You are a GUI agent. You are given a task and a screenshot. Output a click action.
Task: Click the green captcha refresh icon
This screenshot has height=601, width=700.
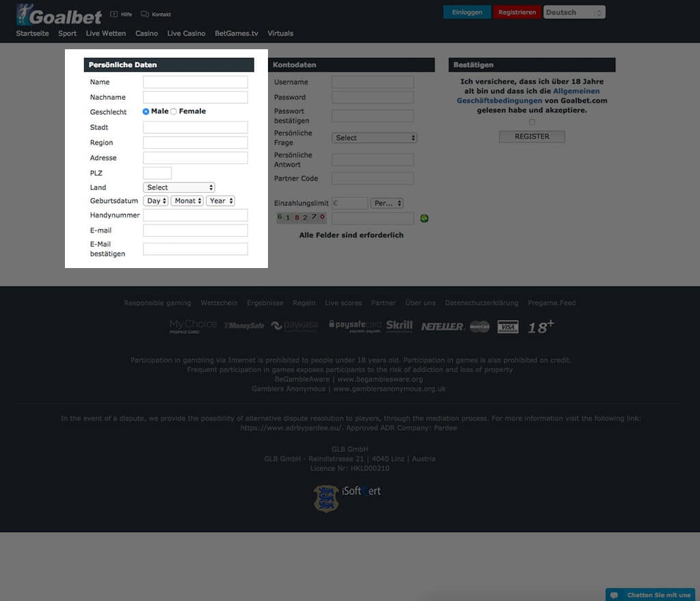coord(425,217)
